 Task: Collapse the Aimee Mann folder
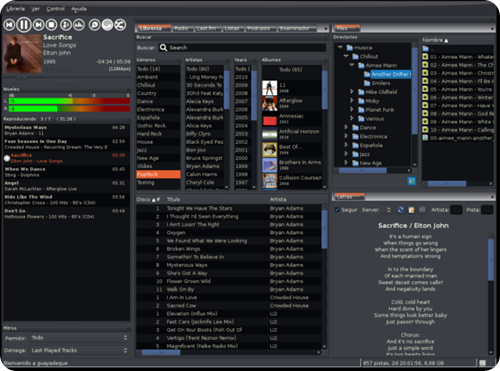[x=352, y=65]
